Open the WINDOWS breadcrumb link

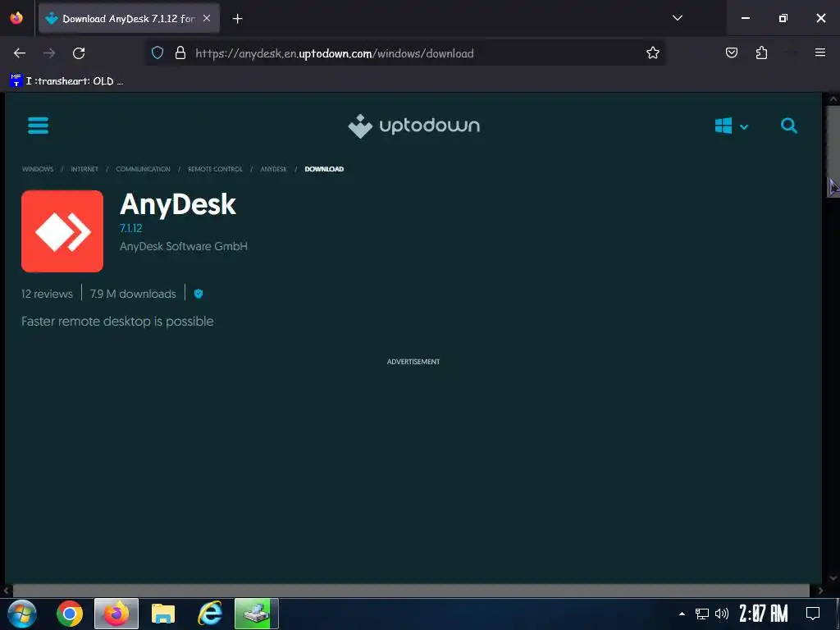(x=38, y=169)
